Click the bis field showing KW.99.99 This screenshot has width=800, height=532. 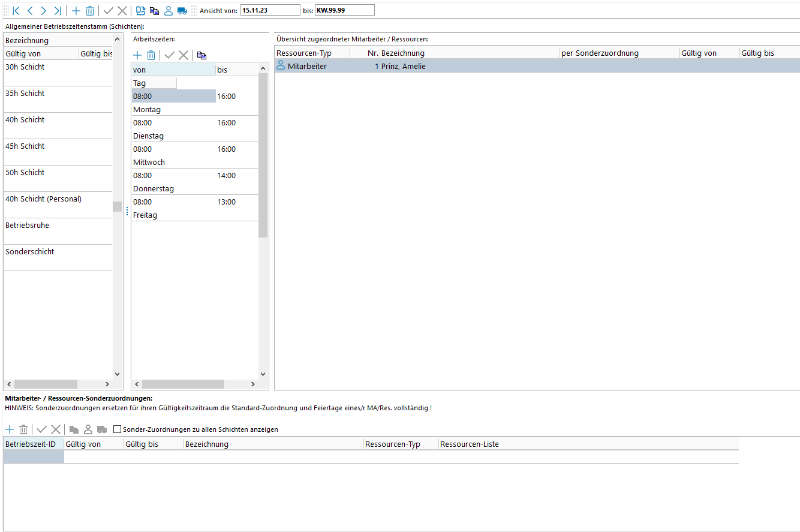pyautogui.click(x=344, y=10)
